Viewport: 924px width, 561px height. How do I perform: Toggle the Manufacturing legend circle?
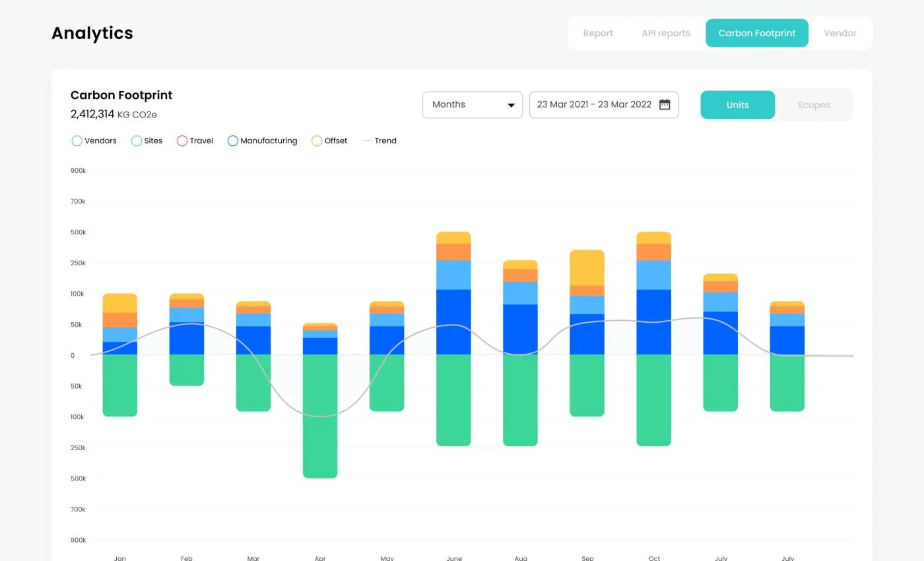click(232, 141)
